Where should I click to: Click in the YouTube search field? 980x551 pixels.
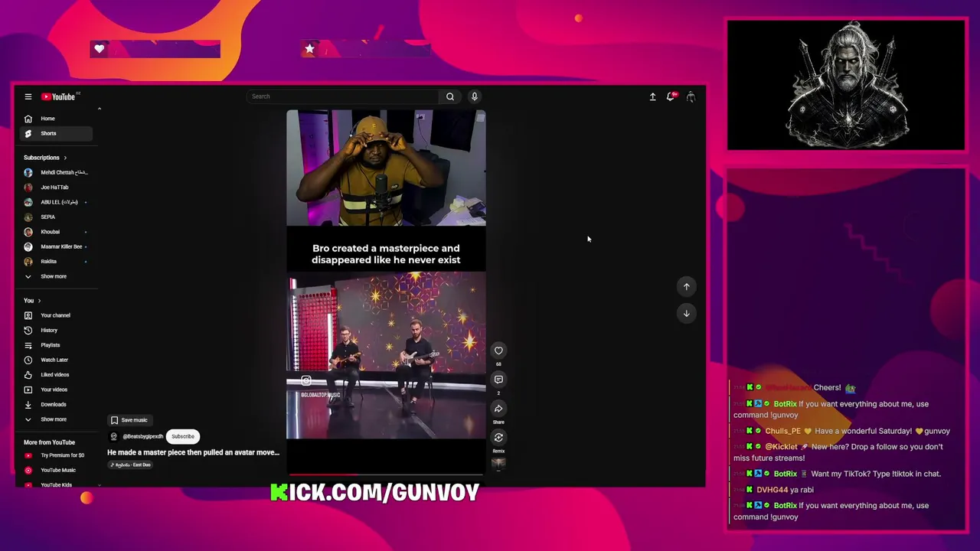(x=345, y=96)
